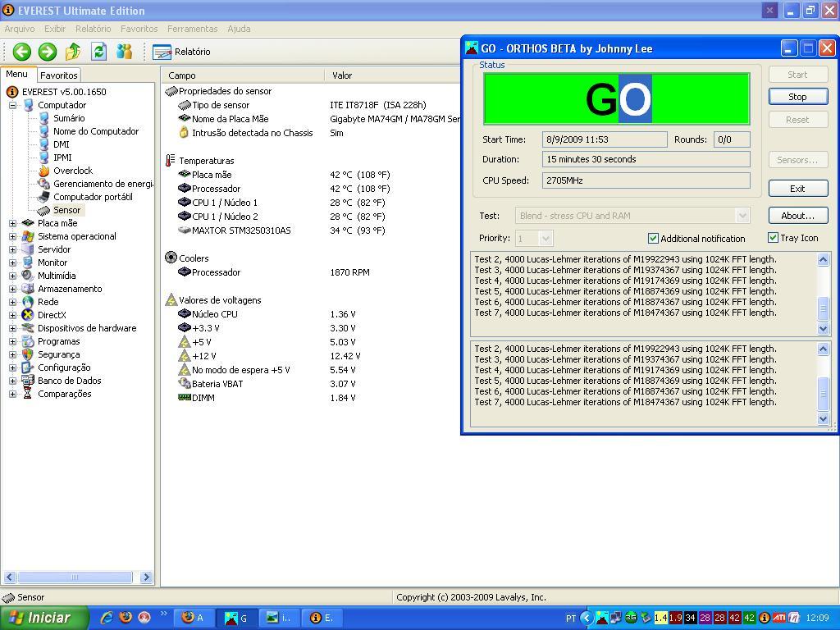Click the green GO status display
Screen dimensions: 840x630
(x=616, y=99)
